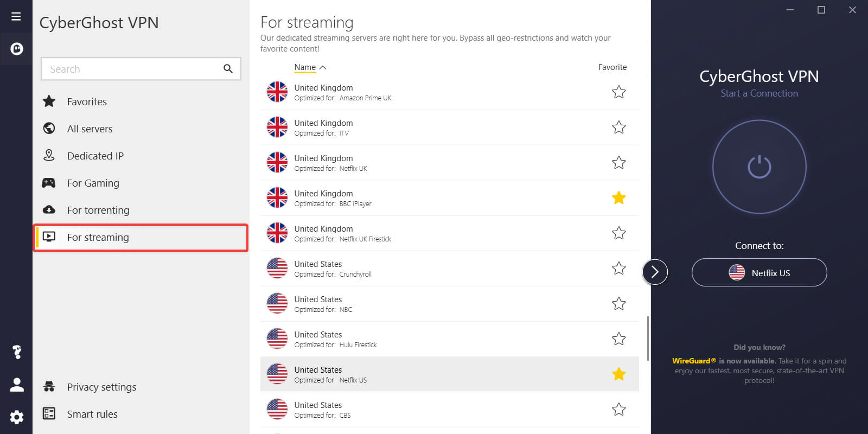Click the For torrenting cloud icon

[49, 209]
